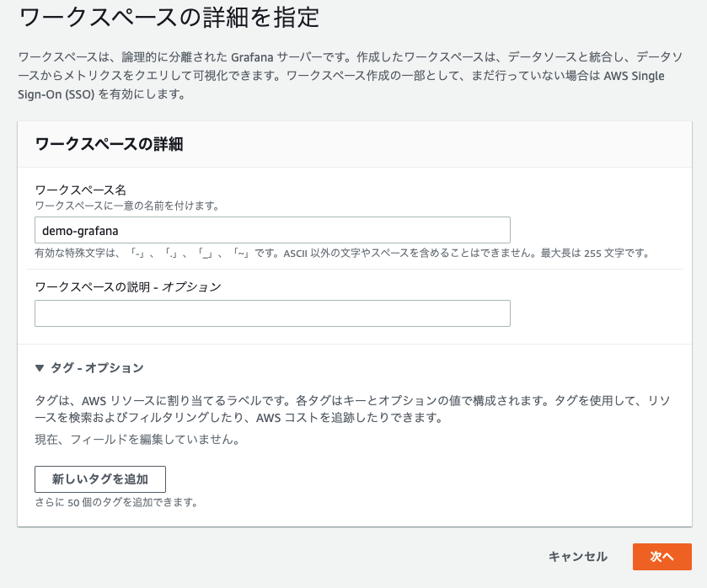
Task: Add a new tag using 新しいタグを追加
Action: pyautogui.click(x=99, y=478)
